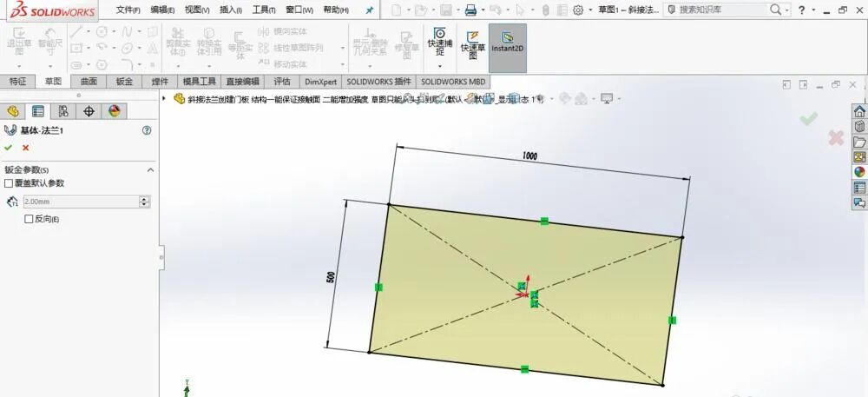Expand the dropdown next to the title bar help icon
Viewport: 868px width, 397px height.
point(813,10)
